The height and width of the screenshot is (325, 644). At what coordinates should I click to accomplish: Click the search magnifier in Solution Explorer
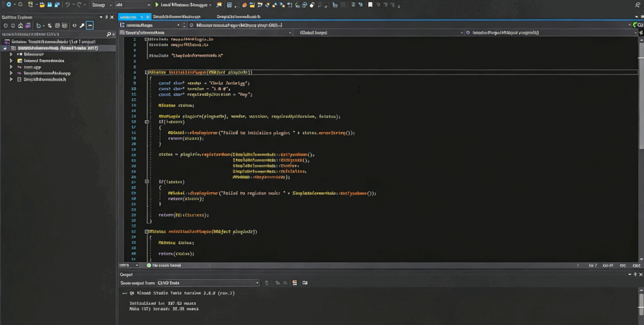click(109, 34)
